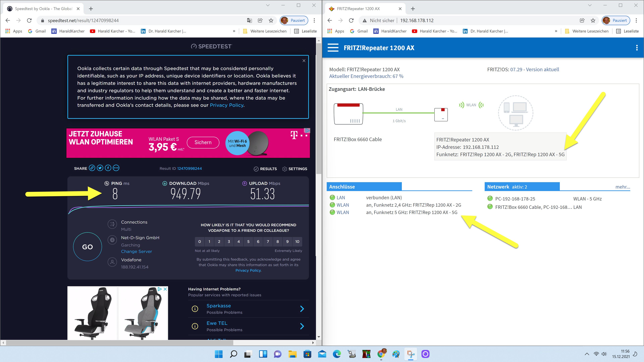The height and width of the screenshot is (362, 644).
Task: Select rating 10 on recommendation scale
Action: (x=297, y=242)
